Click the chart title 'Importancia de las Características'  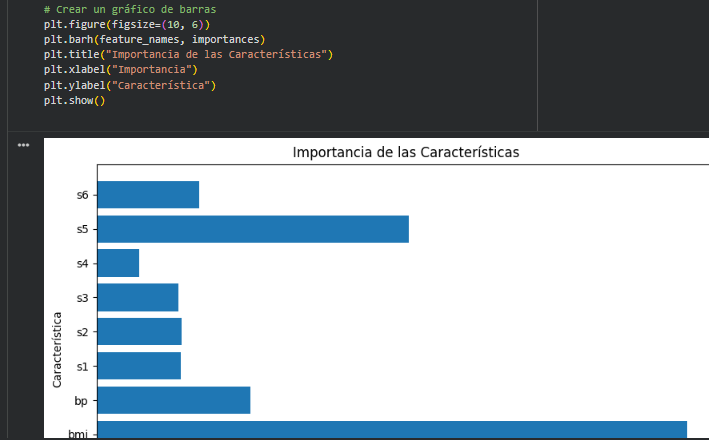[x=406, y=152]
